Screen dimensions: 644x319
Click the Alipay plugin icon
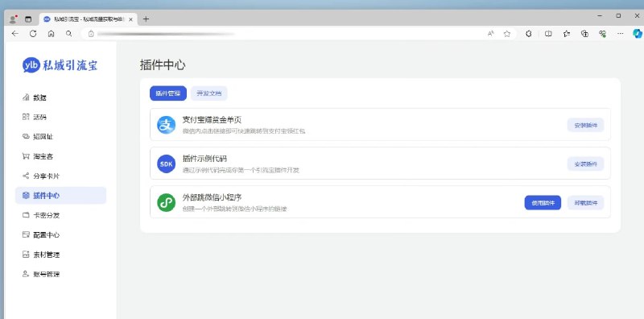[167, 125]
